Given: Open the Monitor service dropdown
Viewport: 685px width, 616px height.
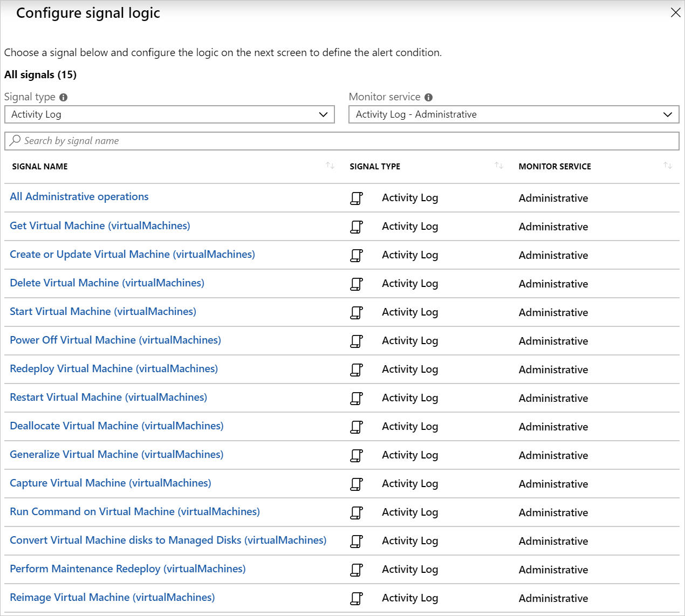Looking at the screenshot, I should point(514,114).
